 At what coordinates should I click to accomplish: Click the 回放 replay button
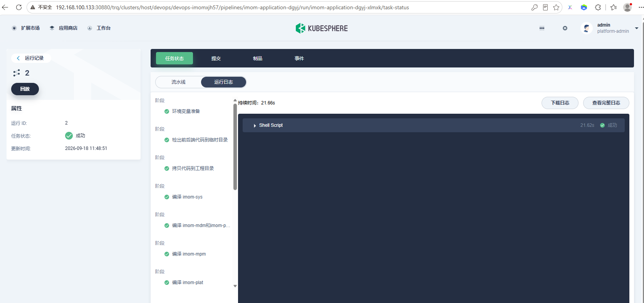(x=25, y=89)
